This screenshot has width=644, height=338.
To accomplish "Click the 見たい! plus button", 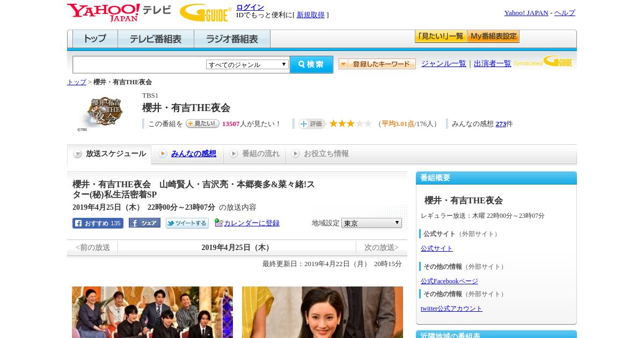I will click(x=202, y=123).
